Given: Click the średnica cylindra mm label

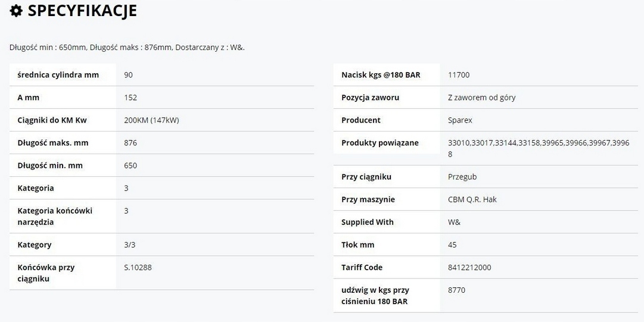Looking at the screenshot, I should 58,75.
